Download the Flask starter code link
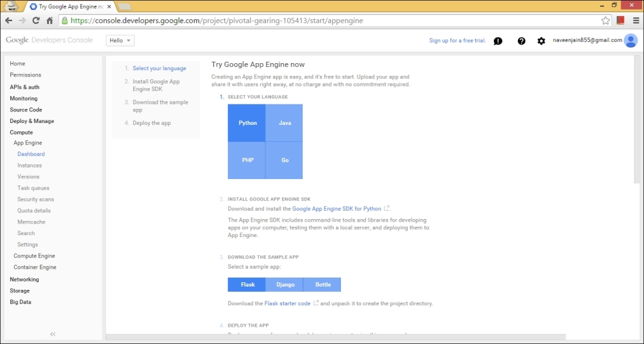Image resolution: width=644 pixels, height=344 pixels. [x=287, y=303]
